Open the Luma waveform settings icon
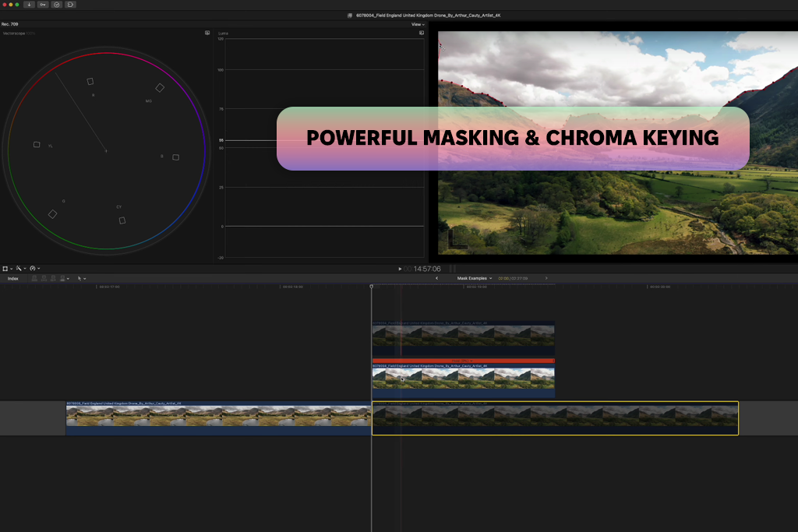Image resolution: width=798 pixels, height=532 pixels. (422, 33)
